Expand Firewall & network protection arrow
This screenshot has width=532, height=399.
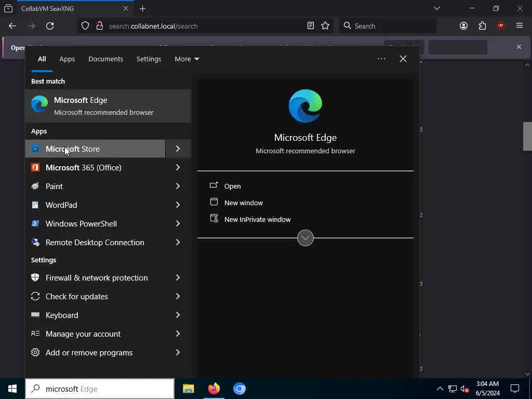click(178, 277)
